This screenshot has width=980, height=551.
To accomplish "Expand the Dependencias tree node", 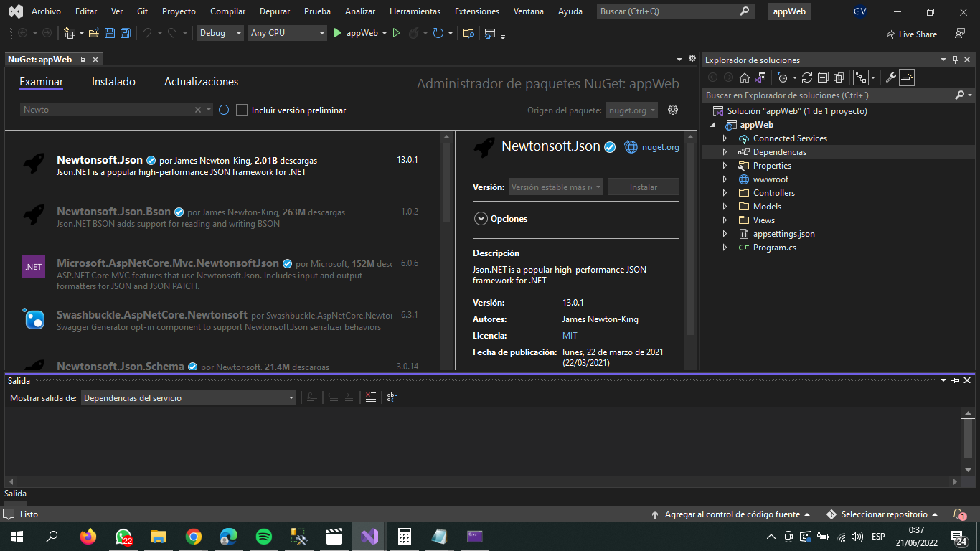I will [x=725, y=152].
